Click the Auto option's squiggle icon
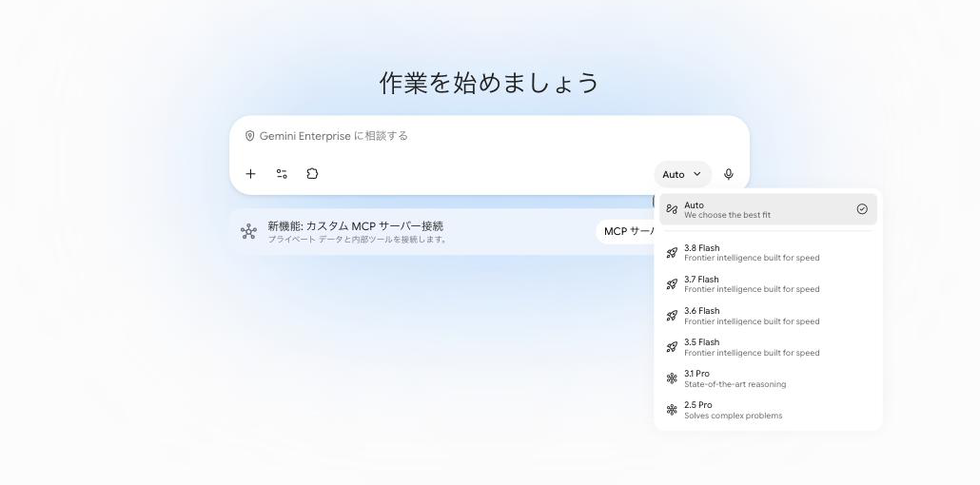 (672, 209)
